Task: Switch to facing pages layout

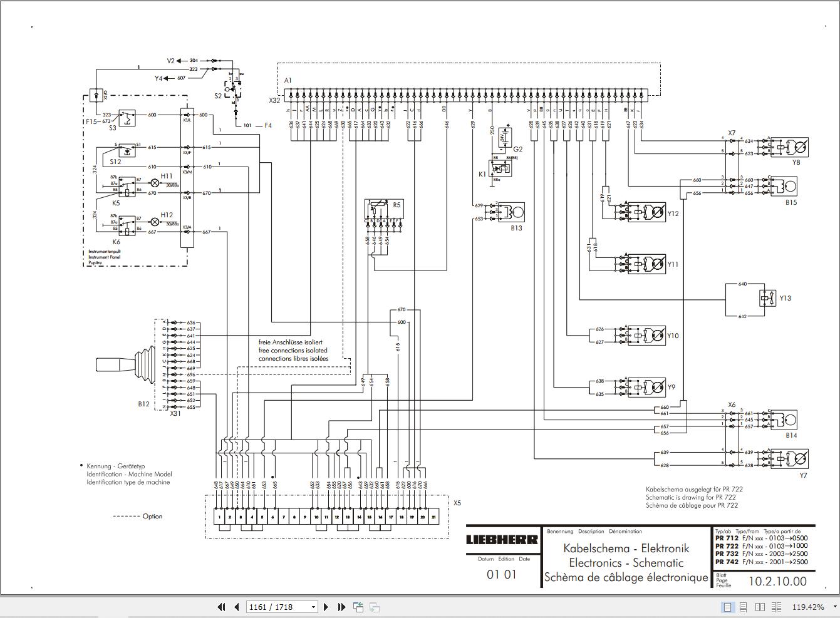Action: coord(761,607)
